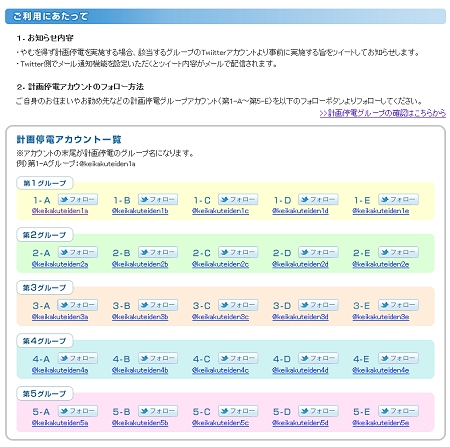Viewport: 450px width, 447px height.
Task: Click the @keikakuteiden4d handle link
Action: pyautogui.click(x=300, y=370)
